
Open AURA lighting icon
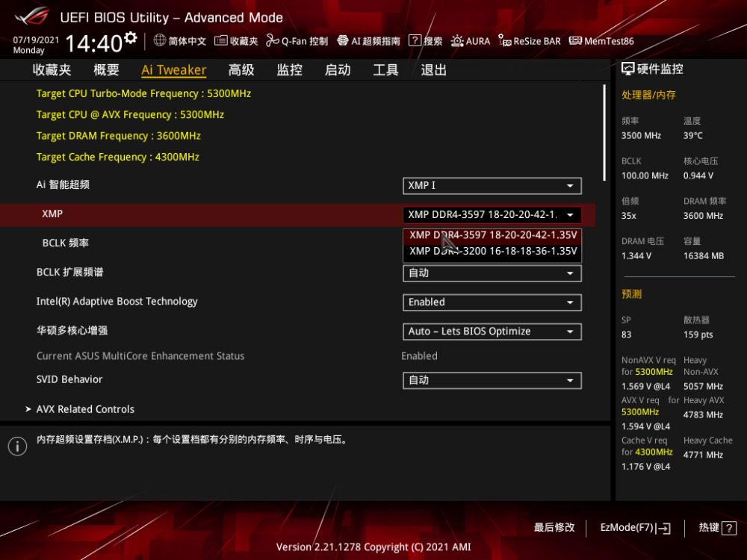click(x=457, y=41)
